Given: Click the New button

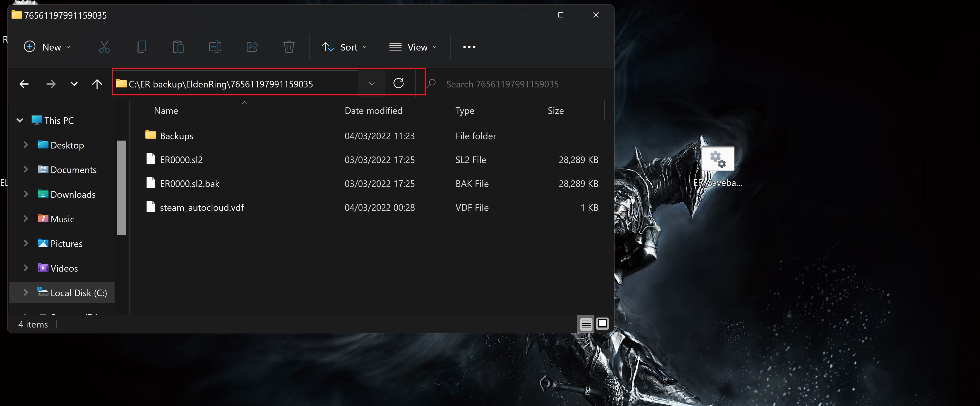Looking at the screenshot, I should point(47,47).
